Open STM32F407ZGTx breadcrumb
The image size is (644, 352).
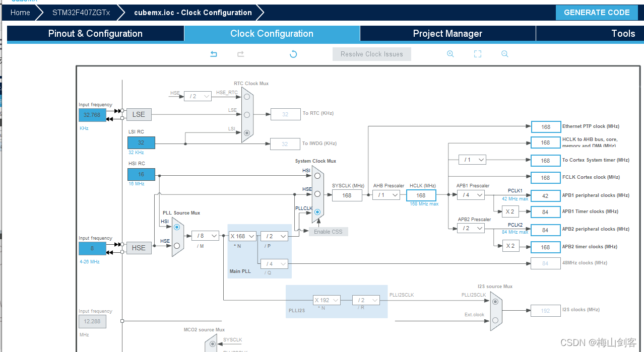(81, 13)
